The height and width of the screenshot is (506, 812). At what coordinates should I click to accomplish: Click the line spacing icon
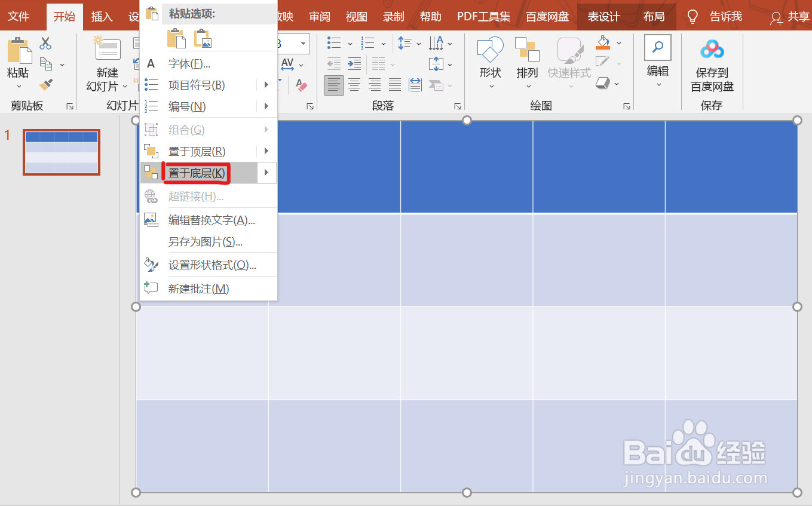[405, 43]
